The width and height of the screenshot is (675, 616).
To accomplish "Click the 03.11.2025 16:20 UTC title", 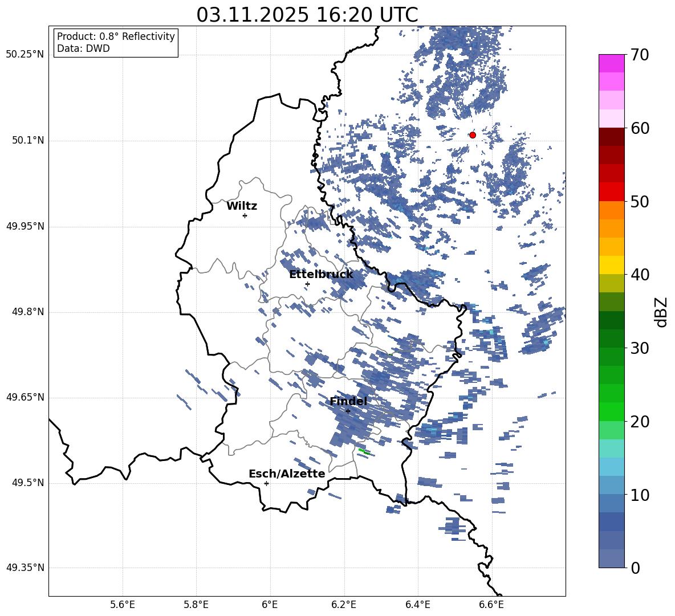I will pyautogui.click(x=307, y=15).
